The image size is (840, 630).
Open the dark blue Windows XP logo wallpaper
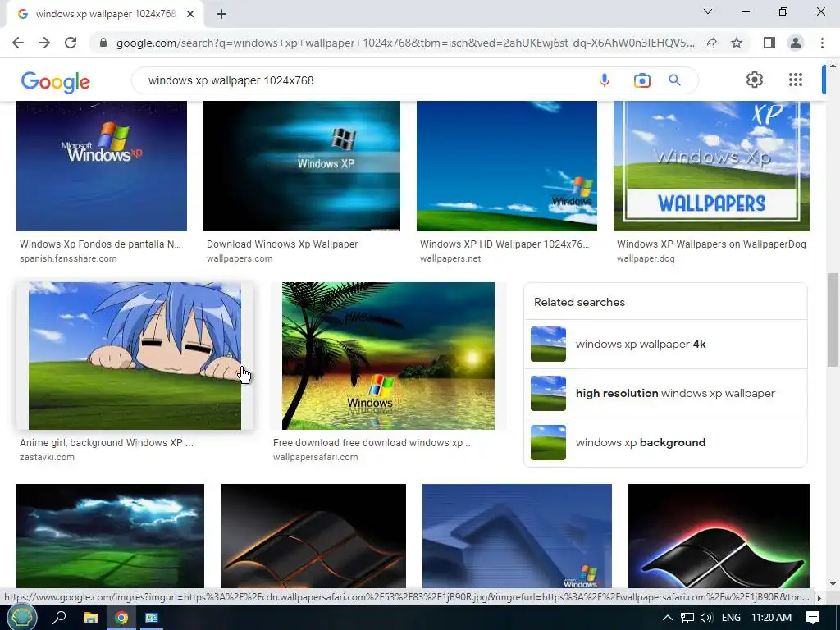coord(102,166)
